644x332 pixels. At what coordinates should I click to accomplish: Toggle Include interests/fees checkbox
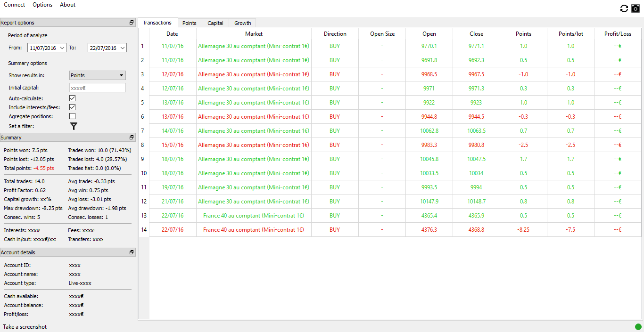(x=73, y=107)
